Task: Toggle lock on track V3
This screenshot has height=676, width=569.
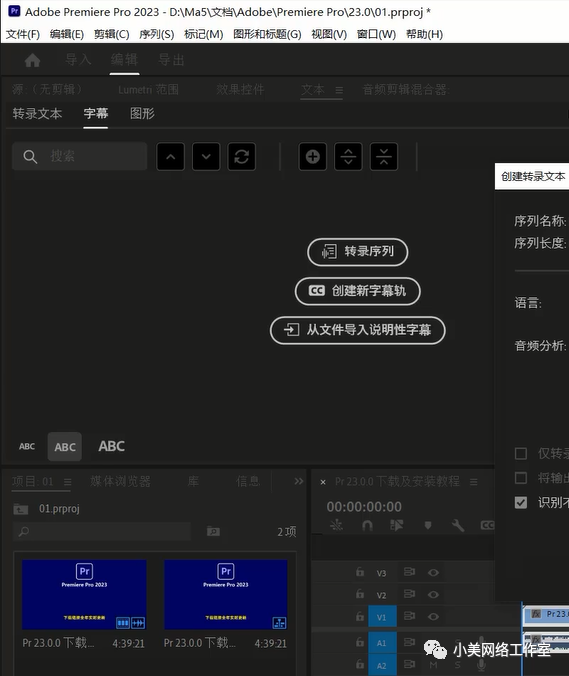Action: pos(360,572)
